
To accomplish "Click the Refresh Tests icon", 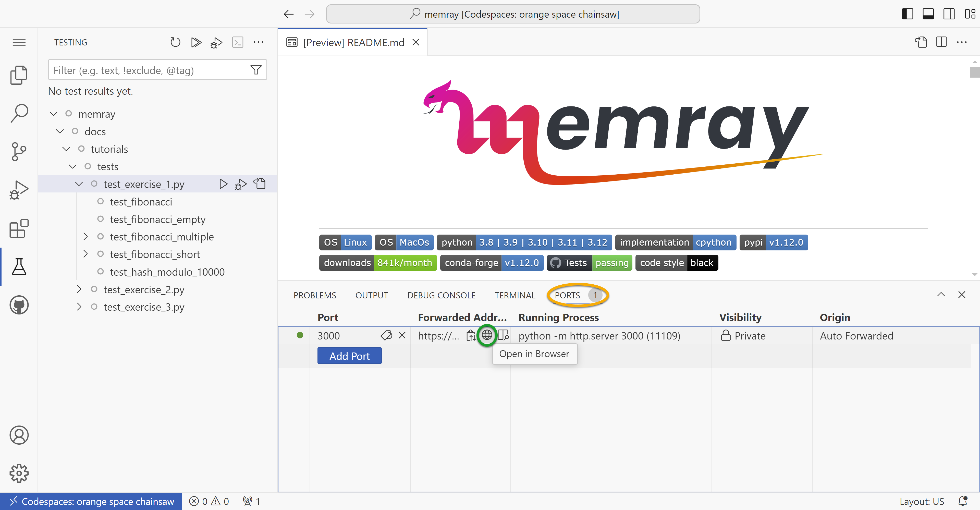I will coord(175,42).
